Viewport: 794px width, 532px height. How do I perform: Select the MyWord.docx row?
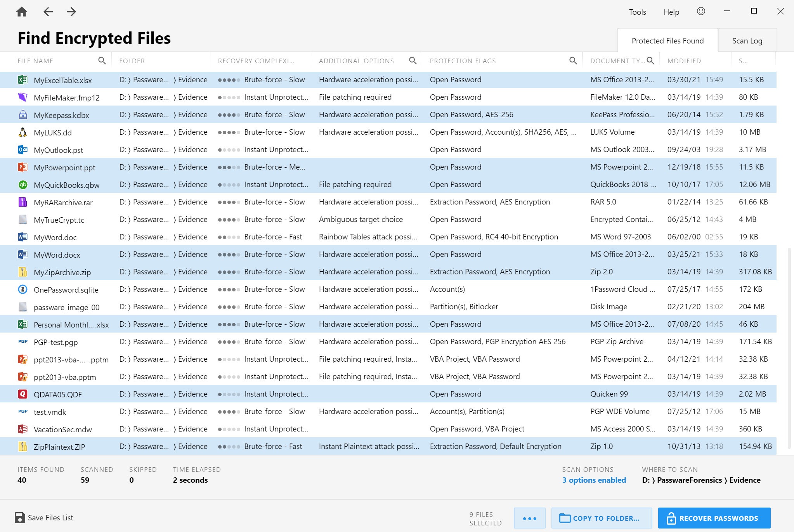pyautogui.click(x=388, y=255)
